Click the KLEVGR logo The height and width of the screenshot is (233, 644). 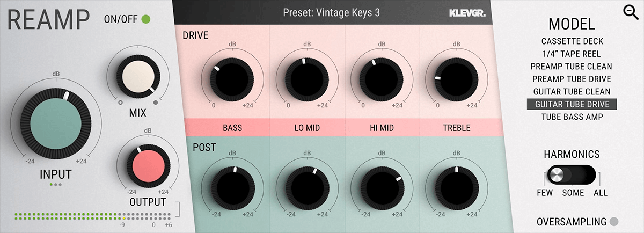(467, 13)
